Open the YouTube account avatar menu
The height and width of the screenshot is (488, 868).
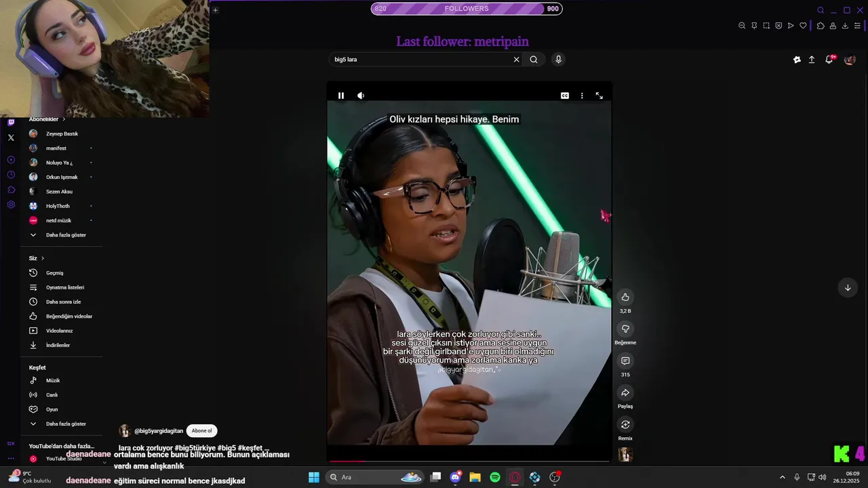pyautogui.click(x=849, y=60)
